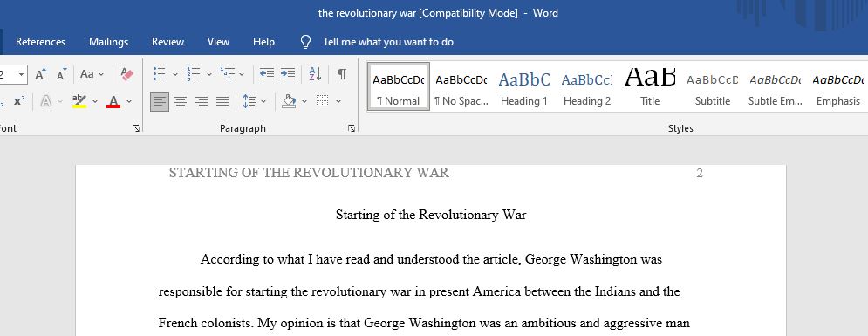The height and width of the screenshot is (336, 868).
Task: Open the highlight color dropdown arrow
Action: pos(95,101)
